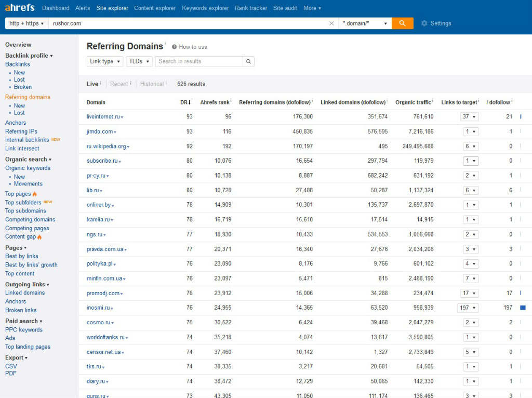532x398 pixels.
Task: Open the Link type dropdown
Action: (x=105, y=61)
